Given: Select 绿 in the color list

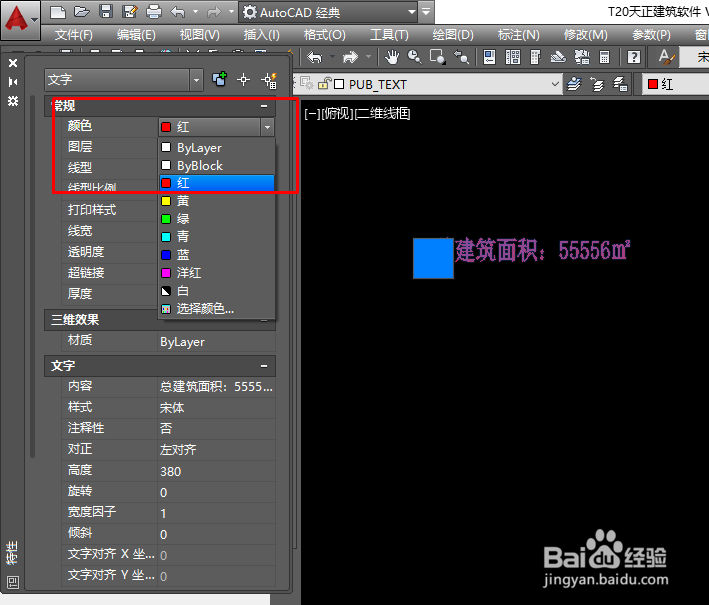Looking at the screenshot, I should [x=217, y=219].
